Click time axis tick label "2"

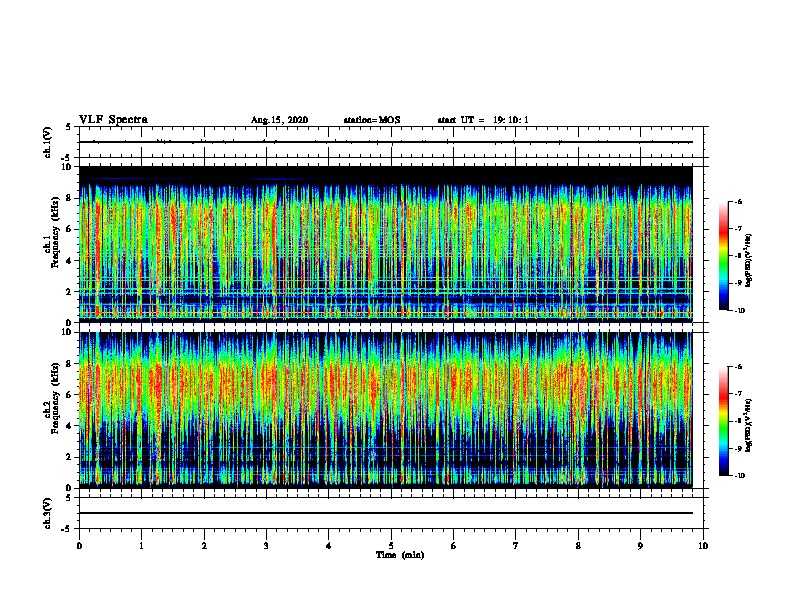pos(204,546)
